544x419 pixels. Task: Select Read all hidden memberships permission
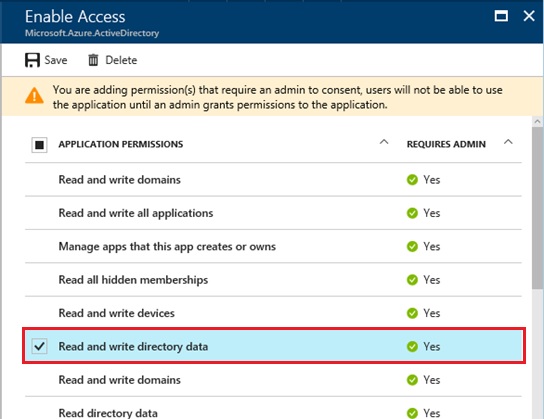pyautogui.click(x=273, y=280)
